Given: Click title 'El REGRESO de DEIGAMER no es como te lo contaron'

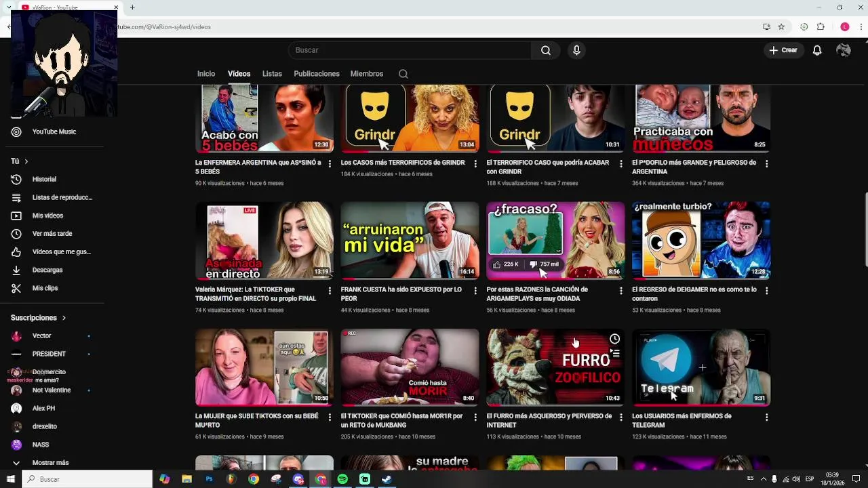Looking at the screenshot, I should pos(694,293).
